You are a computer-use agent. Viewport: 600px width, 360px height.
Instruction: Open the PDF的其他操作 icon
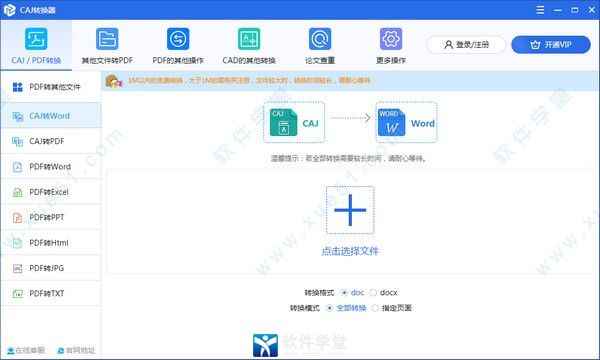pyautogui.click(x=178, y=39)
